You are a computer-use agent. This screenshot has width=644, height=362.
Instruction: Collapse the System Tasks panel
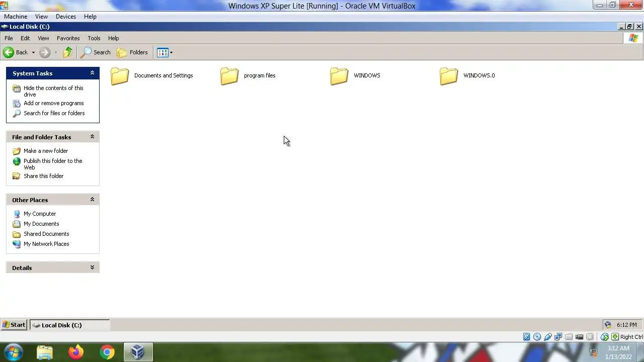point(92,73)
